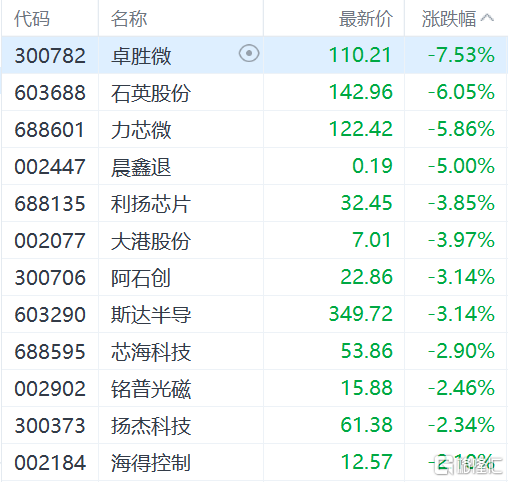The height and width of the screenshot is (482, 509).
Task: Open stock name 芯海科技
Action: (x=151, y=352)
